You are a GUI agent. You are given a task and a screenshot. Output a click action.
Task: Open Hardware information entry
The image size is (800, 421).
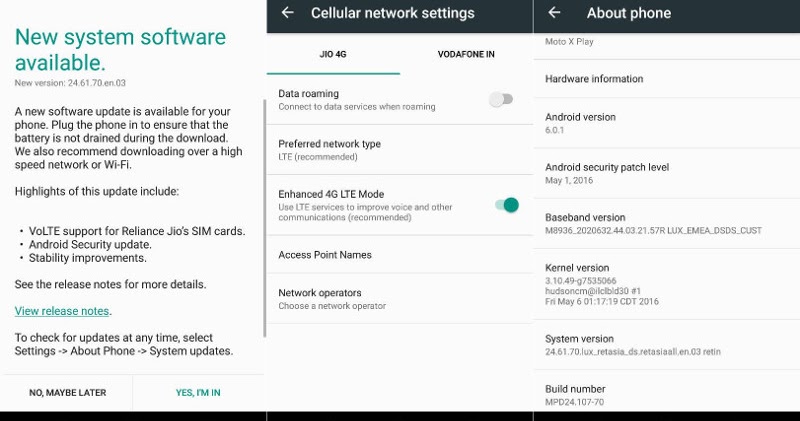pyautogui.click(x=667, y=79)
